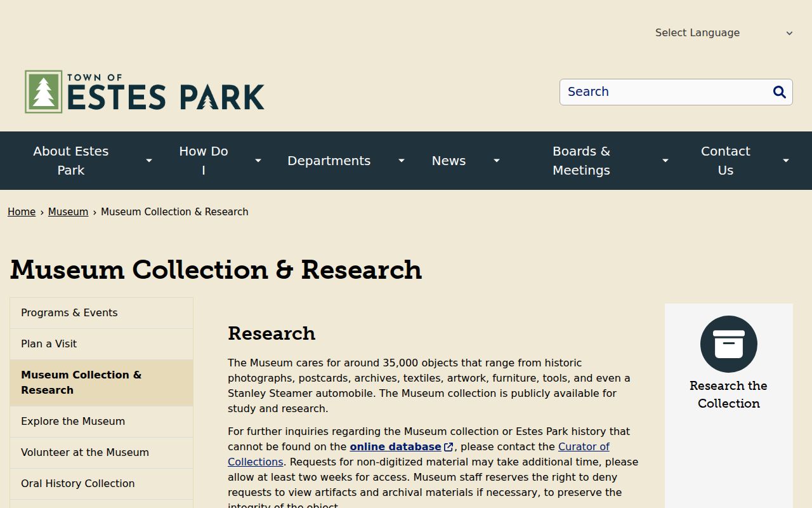
Task: Open the Select Language dropdown
Action: pyautogui.click(x=724, y=33)
